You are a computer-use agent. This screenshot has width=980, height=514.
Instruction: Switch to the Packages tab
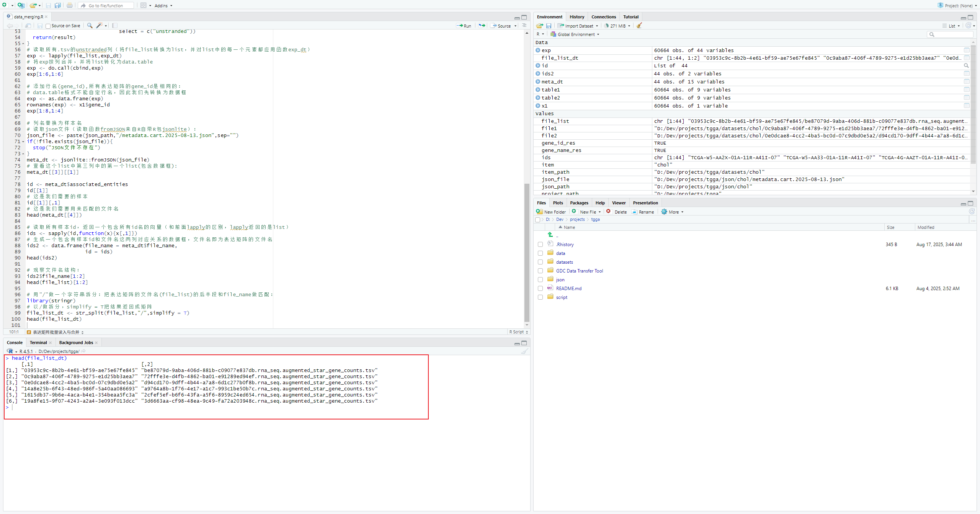coord(579,203)
